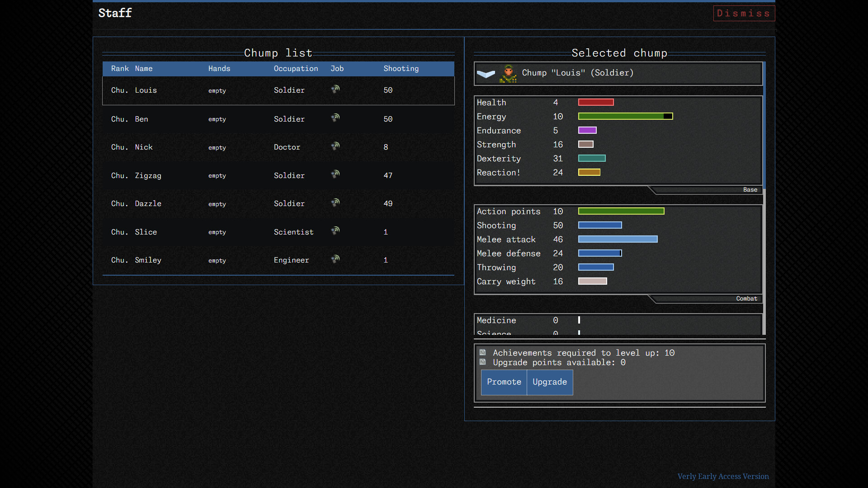Click the achievements note icon

pyautogui.click(x=483, y=352)
